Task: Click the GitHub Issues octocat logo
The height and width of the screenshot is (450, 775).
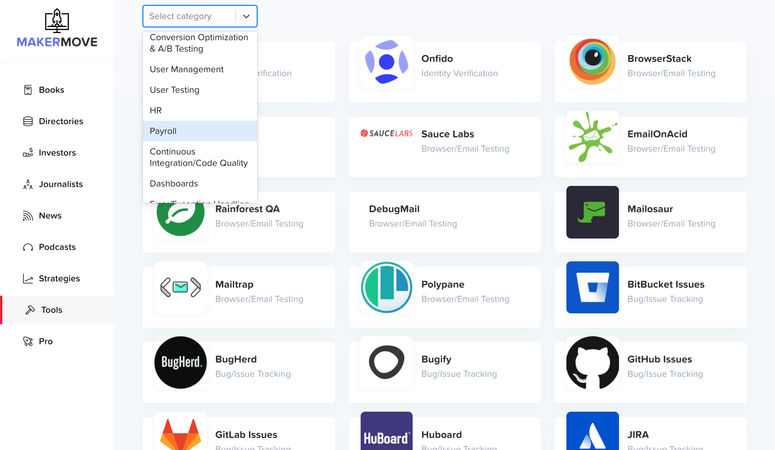Action: click(592, 362)
